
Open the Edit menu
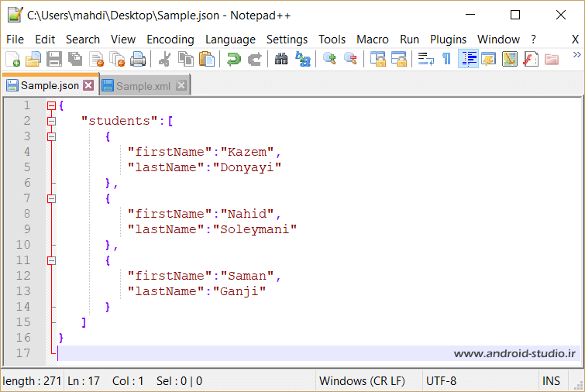pos(45,40)
